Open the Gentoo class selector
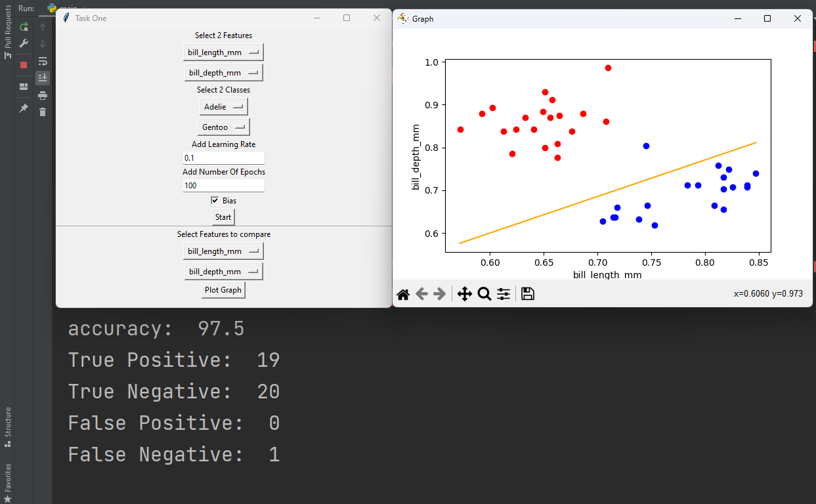816x504 pixels. [223, 126]
